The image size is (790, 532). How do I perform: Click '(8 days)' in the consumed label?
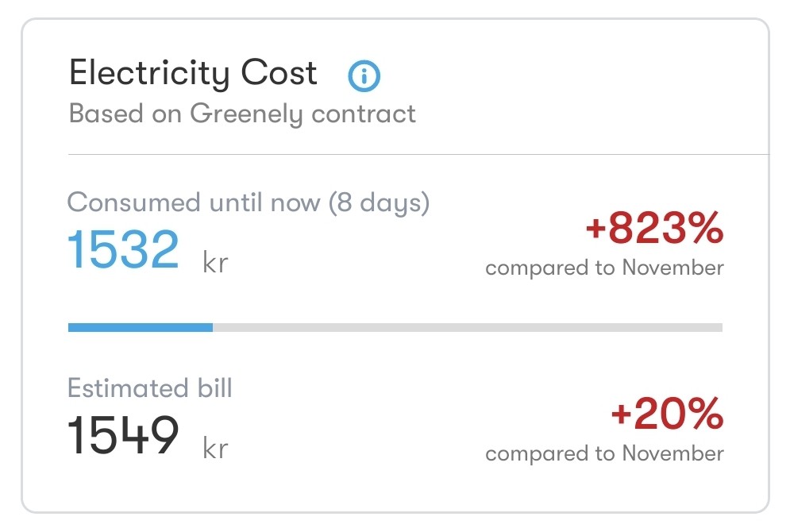point(379,202)
